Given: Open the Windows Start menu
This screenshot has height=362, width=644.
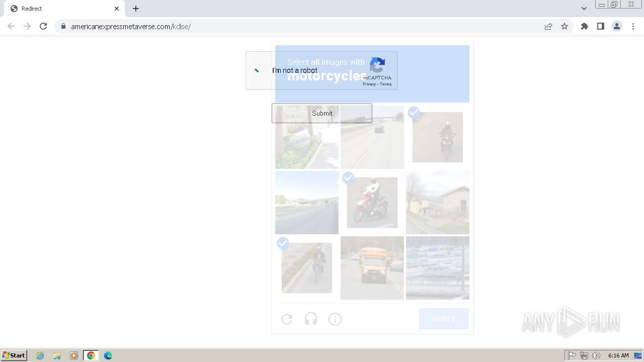Looking at the screenshot, I should pos(14,355).
